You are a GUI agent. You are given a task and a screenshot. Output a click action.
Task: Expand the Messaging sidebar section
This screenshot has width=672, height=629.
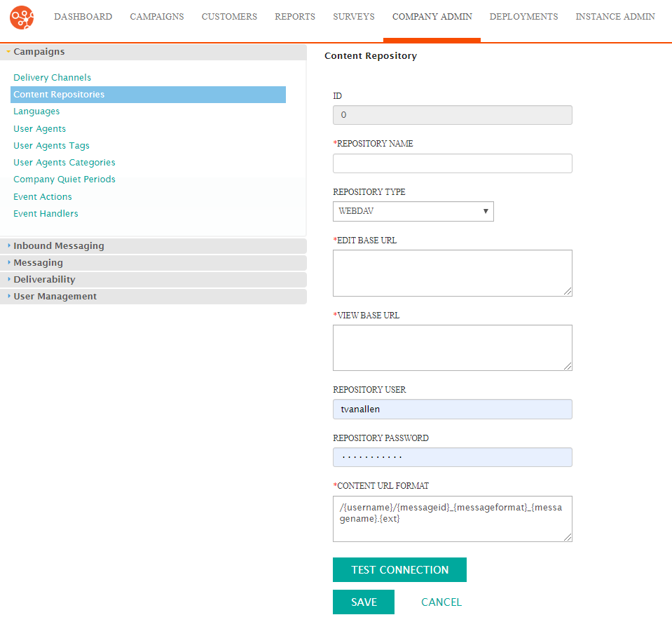[x=153, y=262]
